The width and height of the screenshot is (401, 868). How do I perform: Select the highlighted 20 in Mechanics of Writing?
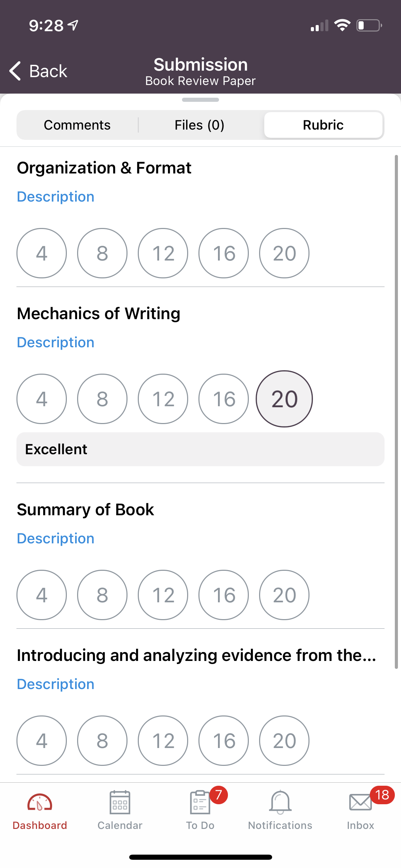[x=284, y=399]
